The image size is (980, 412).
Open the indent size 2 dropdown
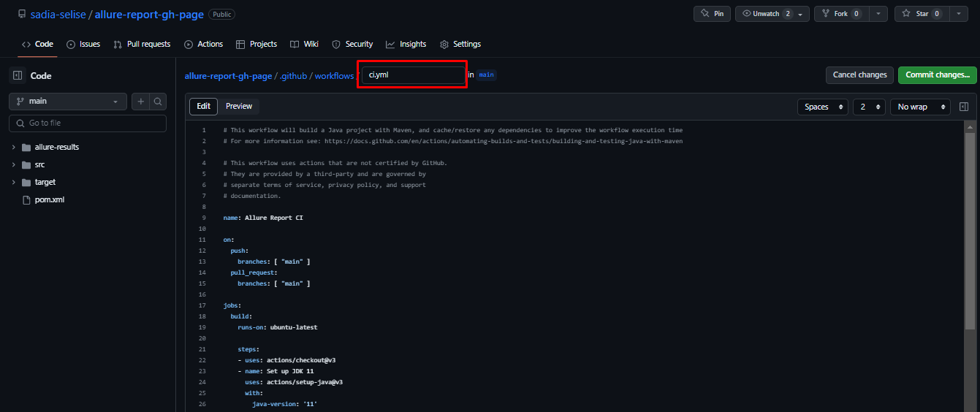coord(869,107)
